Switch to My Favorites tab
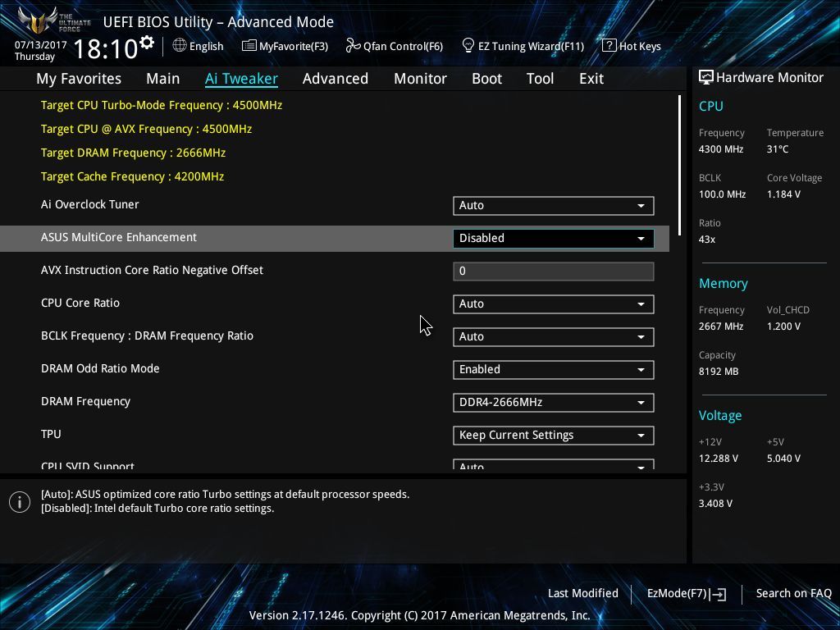The height and width of the screenshot is (630, 840). (79, 79)
